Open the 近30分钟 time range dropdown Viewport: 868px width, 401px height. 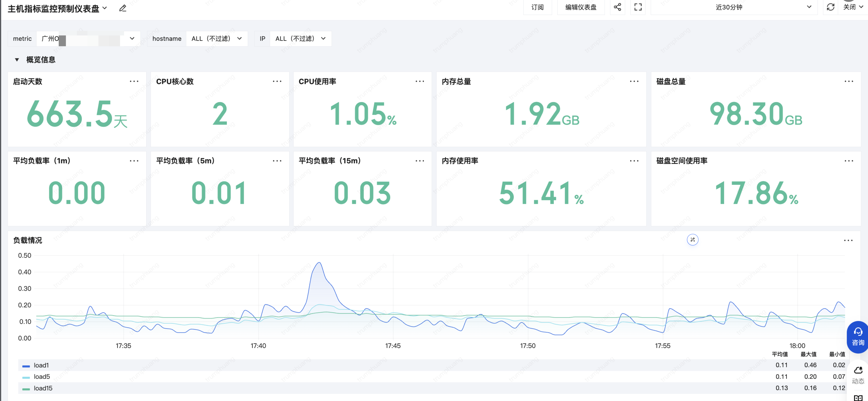[734, 7]
